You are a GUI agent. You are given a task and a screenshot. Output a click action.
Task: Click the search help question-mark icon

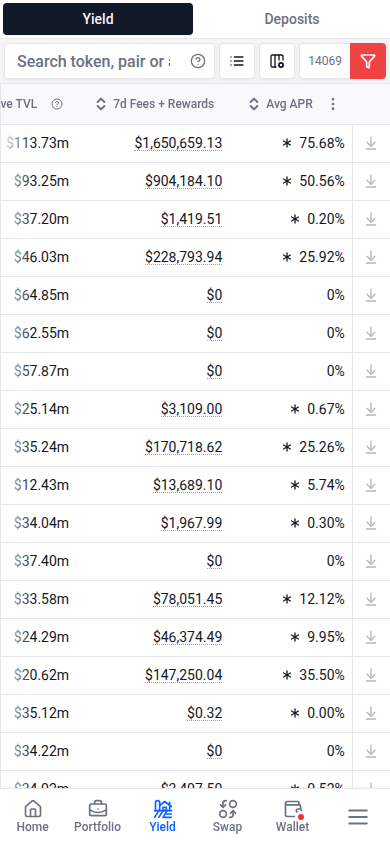coord(198,61)
